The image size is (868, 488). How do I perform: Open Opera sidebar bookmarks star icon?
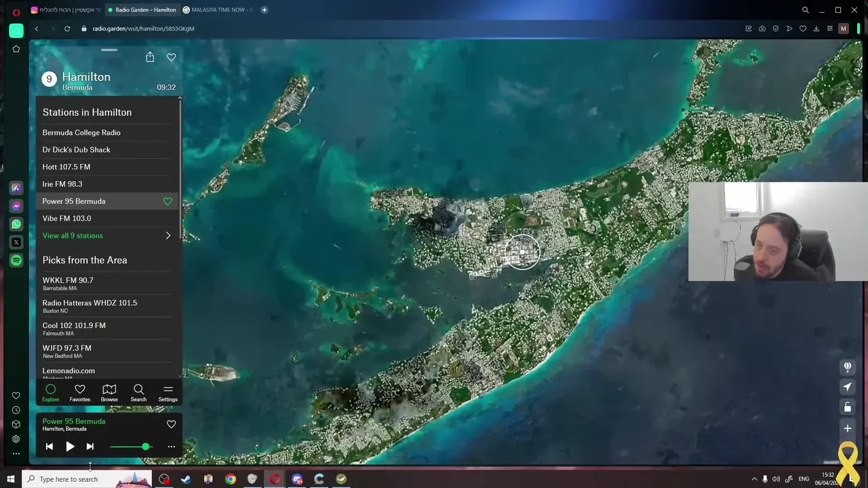click(x=16, y=49)
